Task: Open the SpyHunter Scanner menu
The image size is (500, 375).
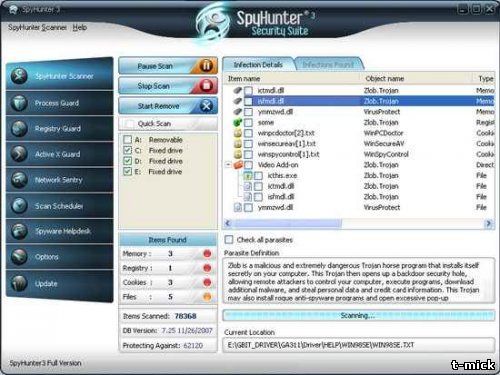Action: pyautogui.click(x=37, y=27)
